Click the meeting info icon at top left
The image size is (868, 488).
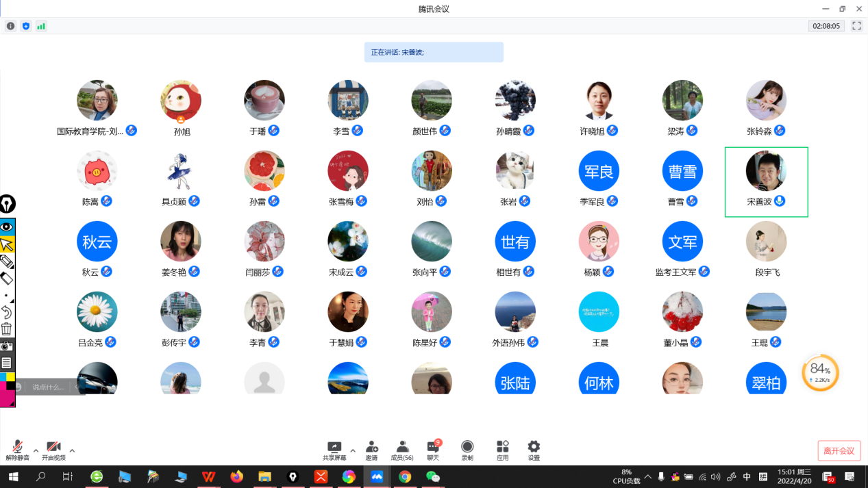[10, 26]
